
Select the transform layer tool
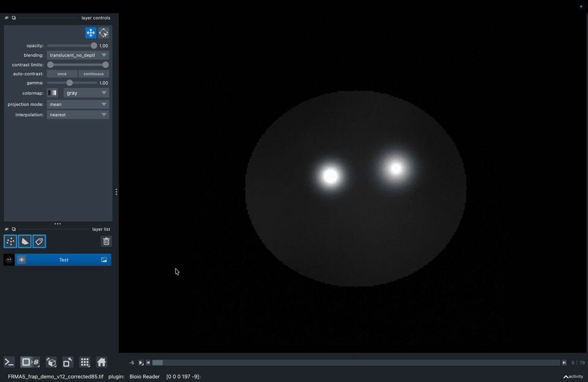point(104,33)
